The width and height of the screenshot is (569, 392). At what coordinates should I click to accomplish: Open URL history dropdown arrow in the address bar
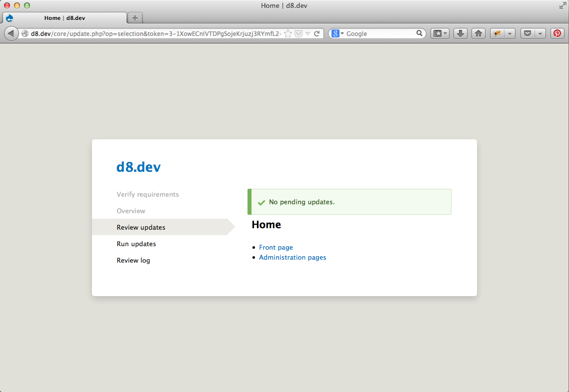click(x=307, y=33)
